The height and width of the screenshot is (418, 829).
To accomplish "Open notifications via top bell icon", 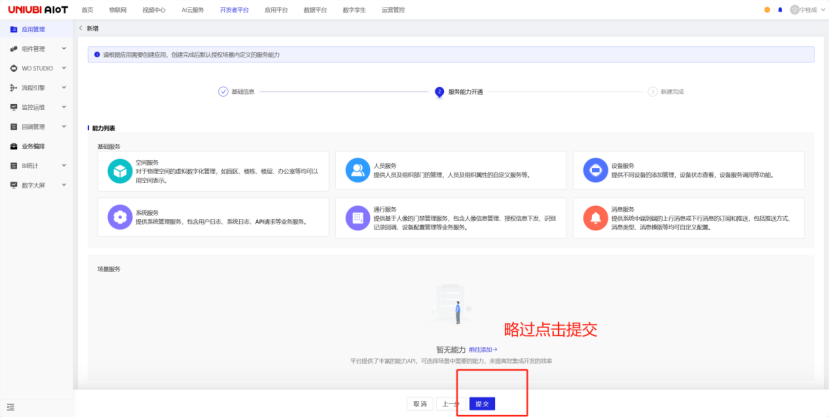I will [779, 9].
